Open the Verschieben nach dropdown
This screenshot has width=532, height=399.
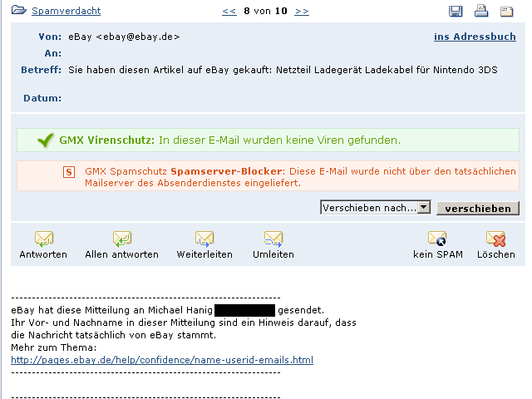point(423,208)
